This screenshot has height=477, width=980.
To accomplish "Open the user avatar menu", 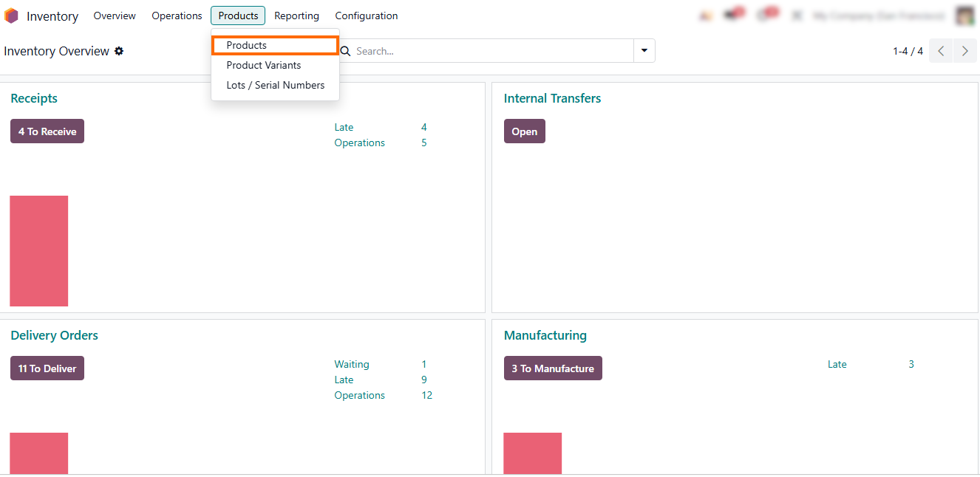I will point(964,16).
